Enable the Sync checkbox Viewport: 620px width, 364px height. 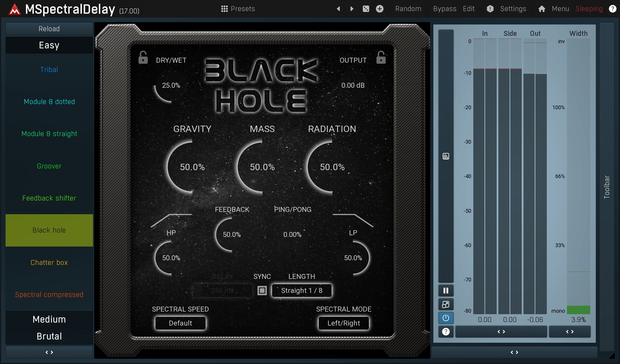(x=262, y=291)
